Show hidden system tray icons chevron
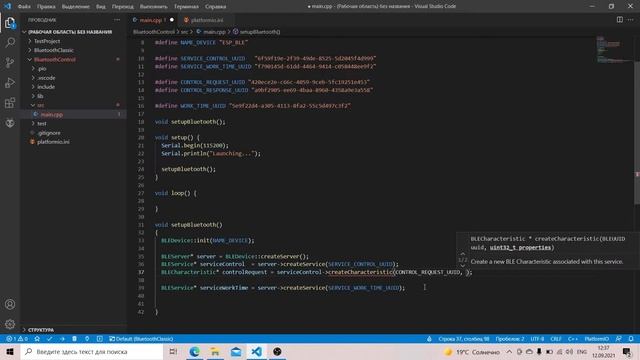Screen dimensions: 640x360 [509, 351]
